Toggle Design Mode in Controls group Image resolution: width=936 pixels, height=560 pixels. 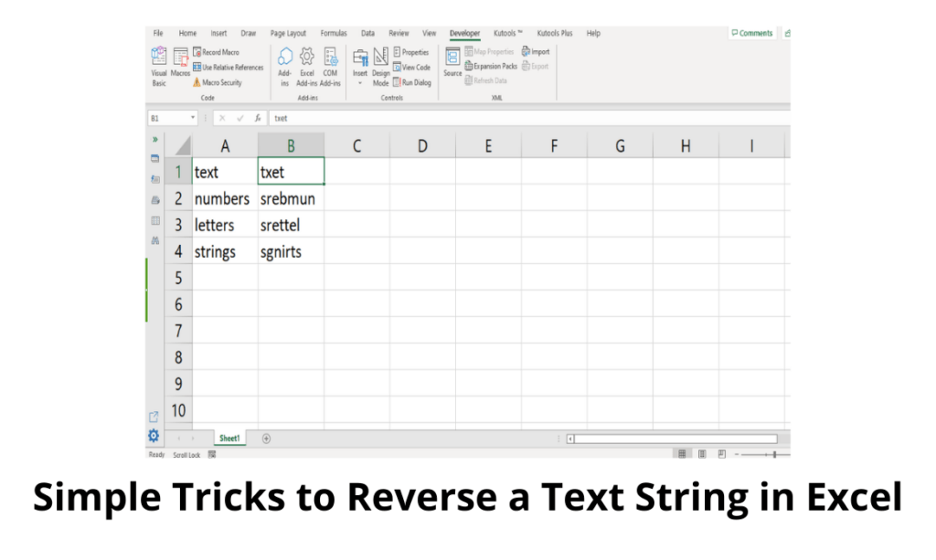point(380,61)
